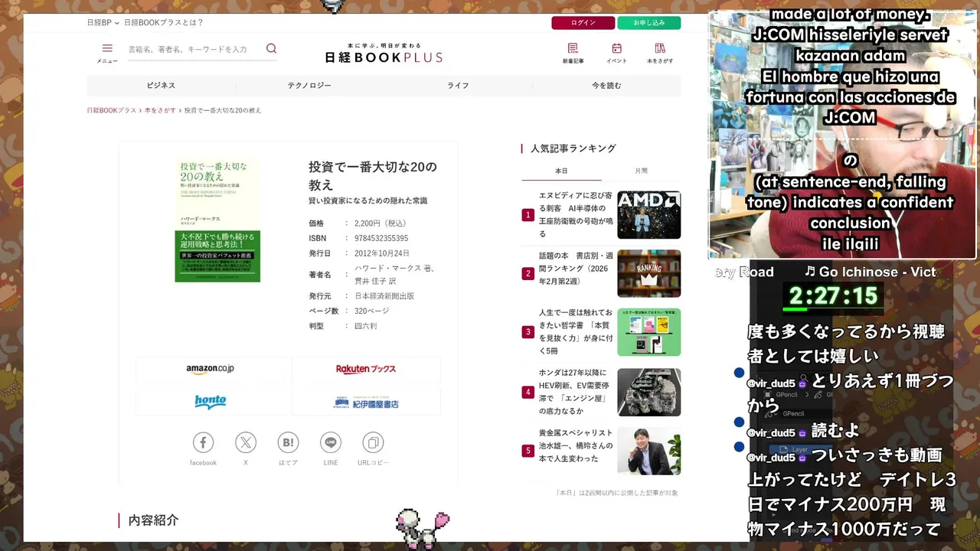Click the お申し込み button
This screenshot has width=980, height=551.
pos(649,23)
